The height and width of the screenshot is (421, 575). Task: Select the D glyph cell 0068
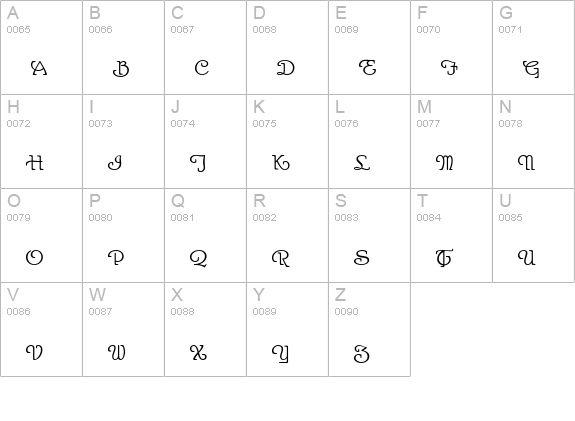pyautogui.click(x=288, y=47)
